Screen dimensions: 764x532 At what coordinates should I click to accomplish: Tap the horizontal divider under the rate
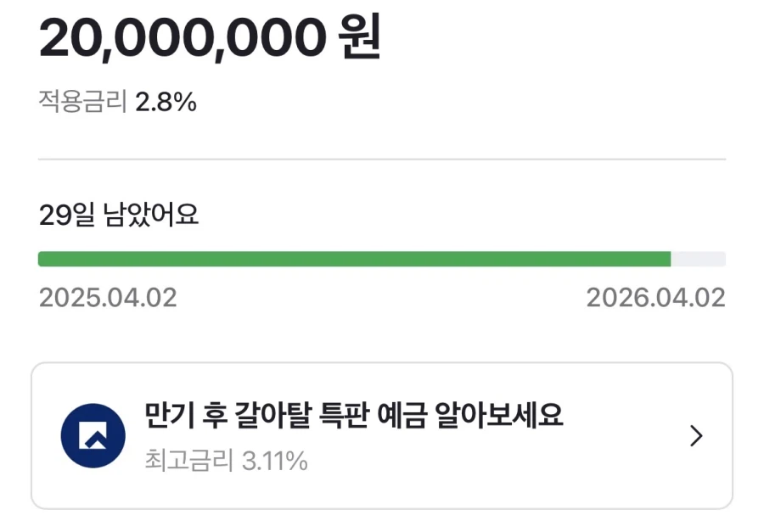coord(382,159)
